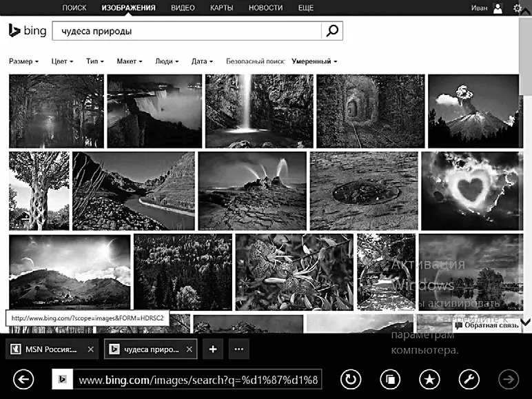This screenshot has height=399, width=532.
Task: Click the search magnifier icon in Bing
Action: 332,31
